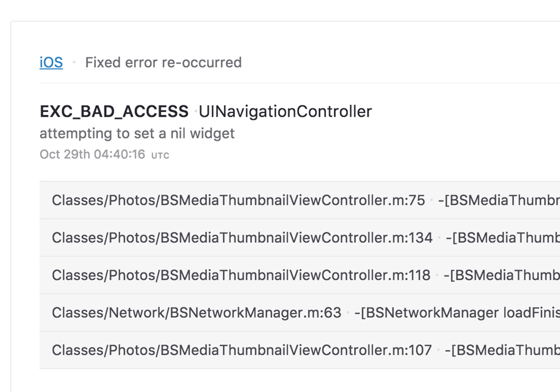Select the UINavigationController context text
The image size is (560, 392).
click(285, 111)
